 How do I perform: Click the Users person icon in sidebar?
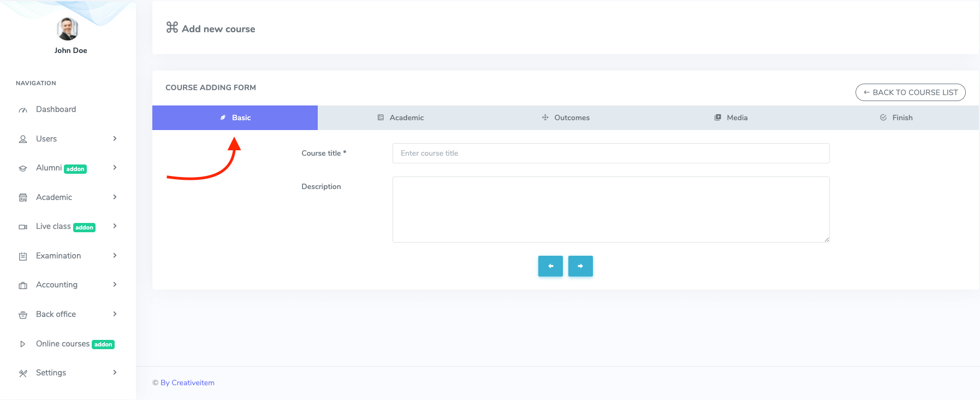(23, 139)
